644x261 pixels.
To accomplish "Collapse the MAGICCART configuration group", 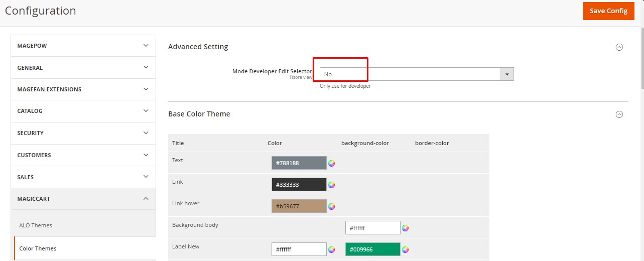I will pos(83,199).
